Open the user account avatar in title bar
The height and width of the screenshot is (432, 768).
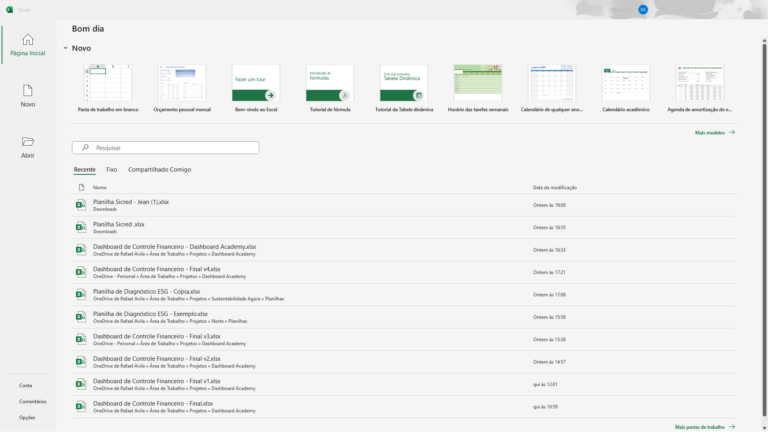tap(643, 9)
